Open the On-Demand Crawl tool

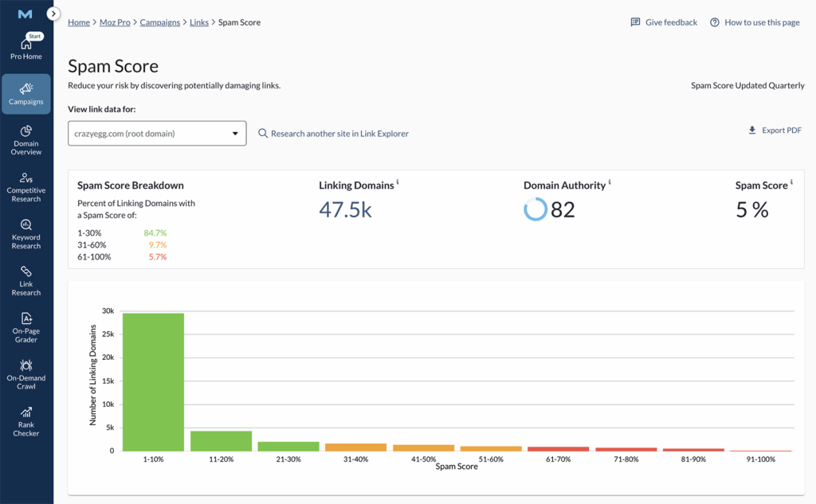[x=26, y=374]
